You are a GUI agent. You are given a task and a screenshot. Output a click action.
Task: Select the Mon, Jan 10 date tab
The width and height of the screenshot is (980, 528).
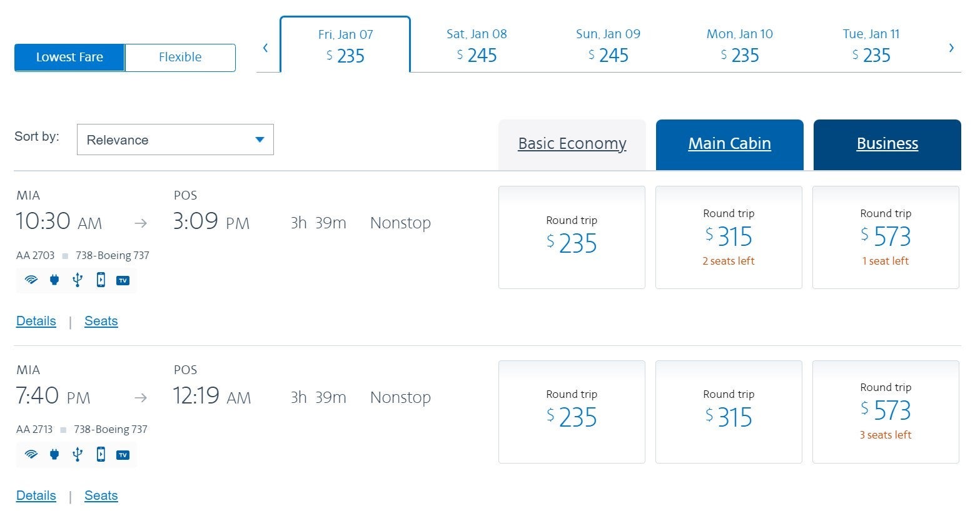coord(739,46)
